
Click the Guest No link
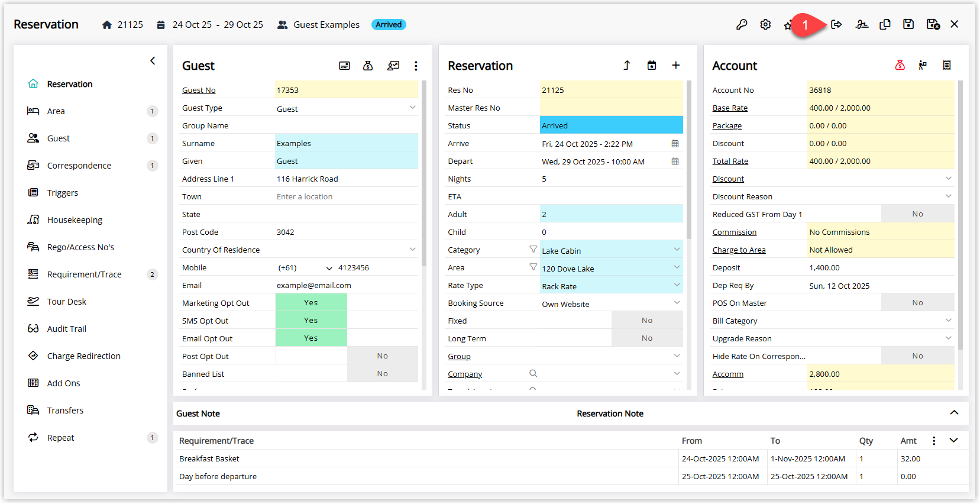coord(199,91)
